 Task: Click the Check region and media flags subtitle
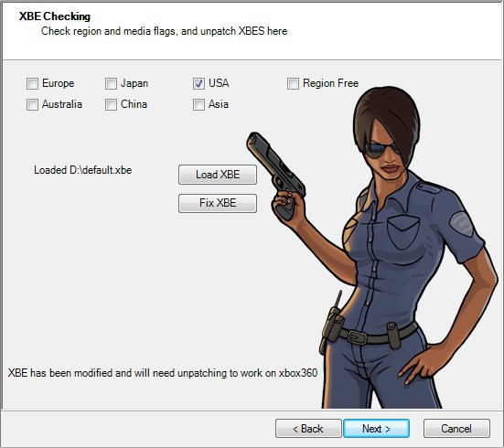click(165, 31)
